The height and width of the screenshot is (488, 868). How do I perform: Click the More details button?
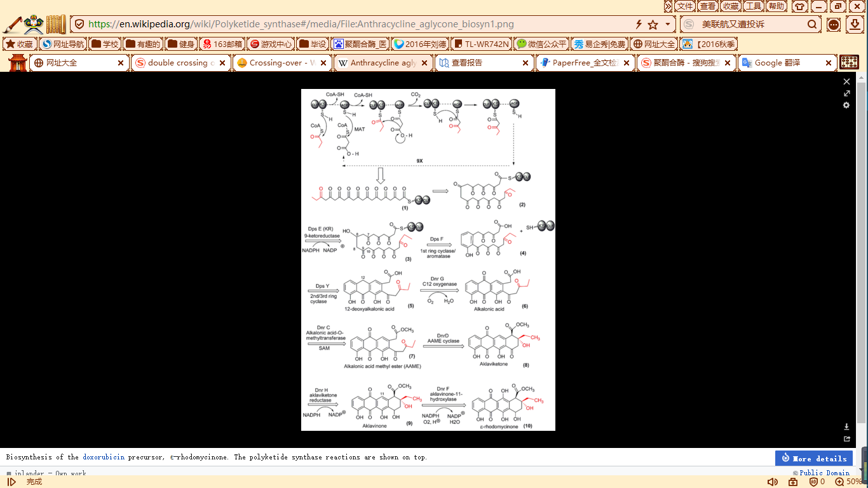click(x=813, y=458)
